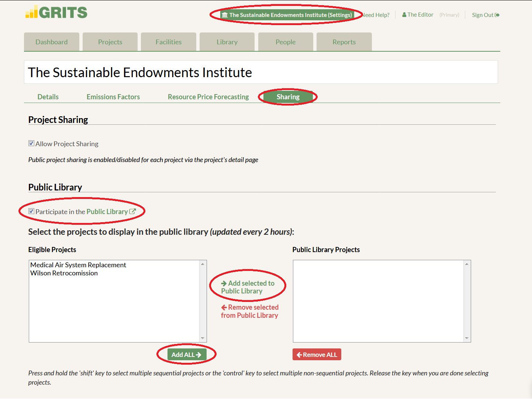
Task: Go to the People tab
Action: tap(286, 42)
